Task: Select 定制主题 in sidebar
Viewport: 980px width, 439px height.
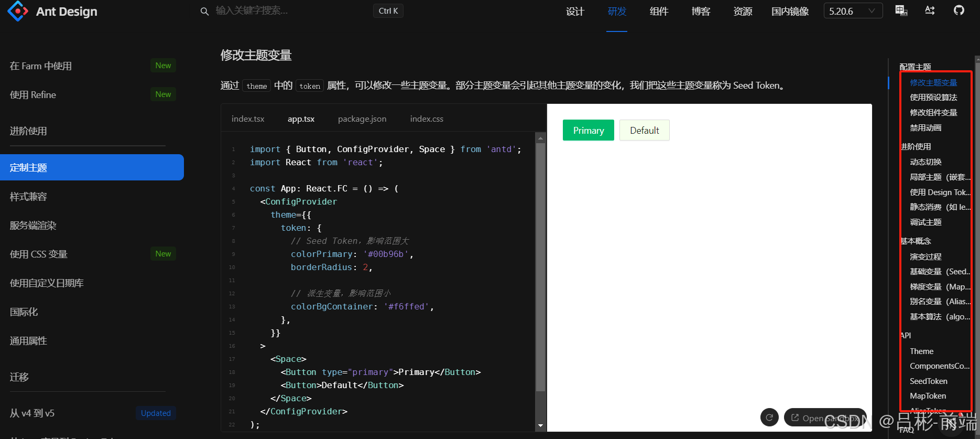Action: pyautogui.click(x=92, y=167)
